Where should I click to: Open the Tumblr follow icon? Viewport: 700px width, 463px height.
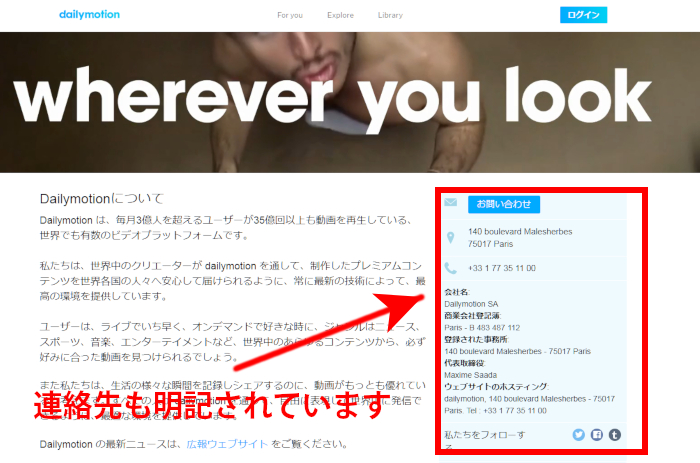click(x=615, y=434)
